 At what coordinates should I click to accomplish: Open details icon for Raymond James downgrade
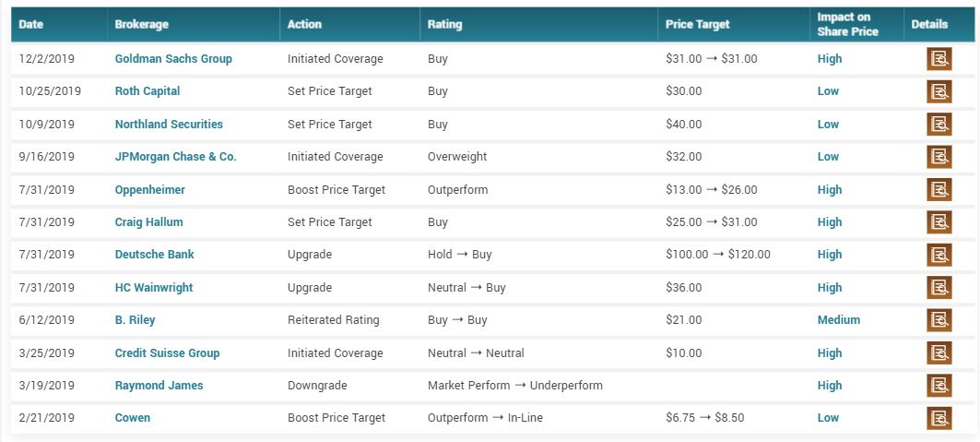[x=939, y=386]
